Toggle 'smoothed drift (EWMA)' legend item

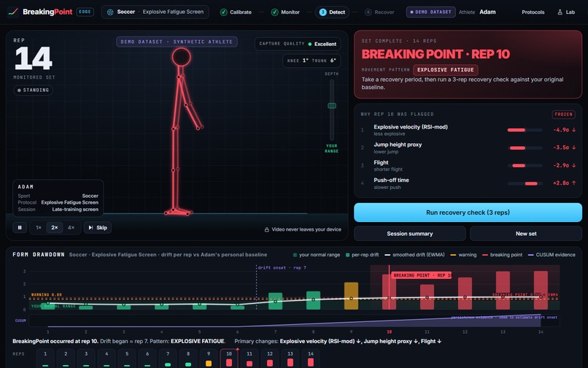(415, 255)
